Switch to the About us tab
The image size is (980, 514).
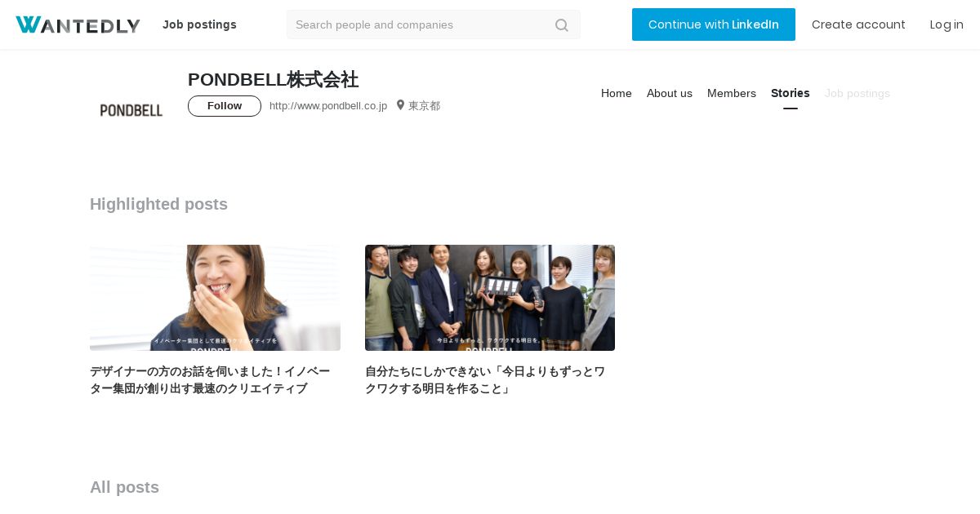[x=670, y=93]
